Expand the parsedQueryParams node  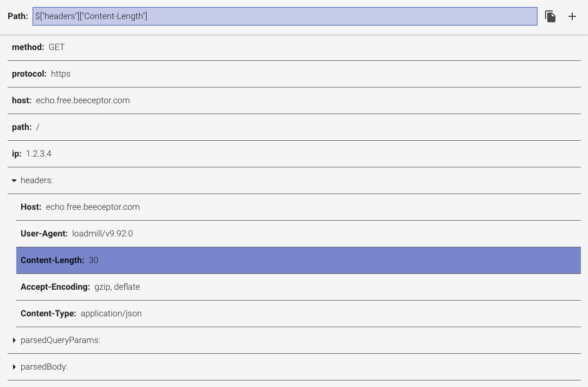[14, 340]
